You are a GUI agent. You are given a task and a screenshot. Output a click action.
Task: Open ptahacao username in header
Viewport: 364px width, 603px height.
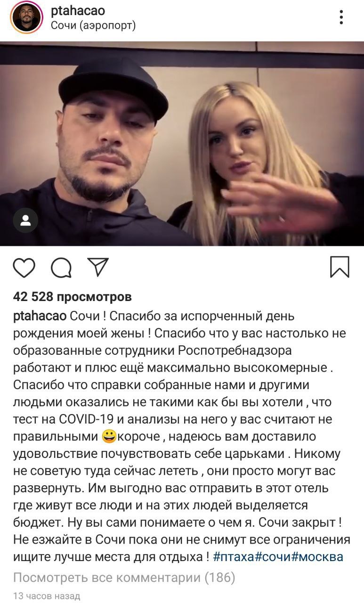click(78, 10)
